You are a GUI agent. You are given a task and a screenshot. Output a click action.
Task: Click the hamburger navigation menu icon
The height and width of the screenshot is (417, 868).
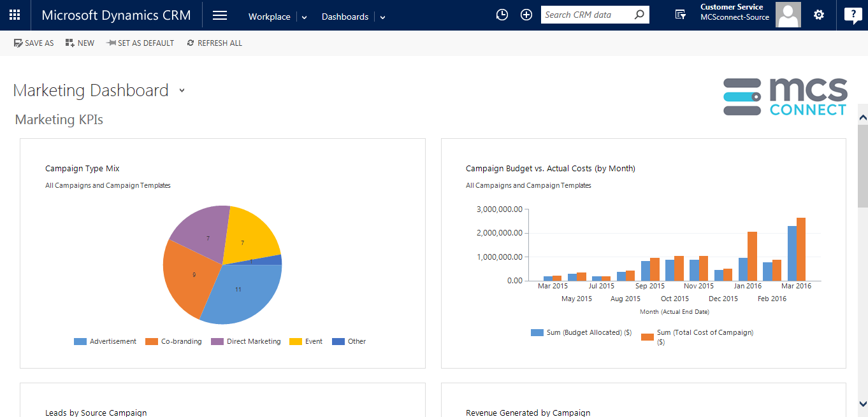pos(220,15)
